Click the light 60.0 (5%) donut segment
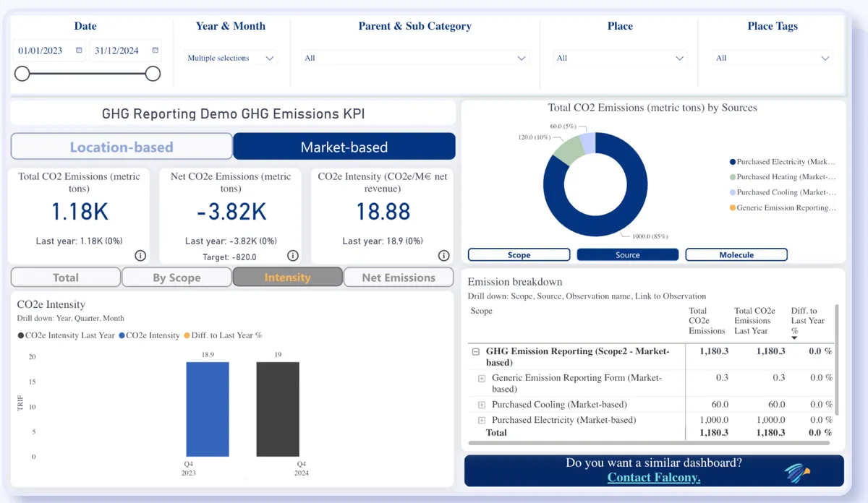The image size is (868, 503). tap(588, 142)
